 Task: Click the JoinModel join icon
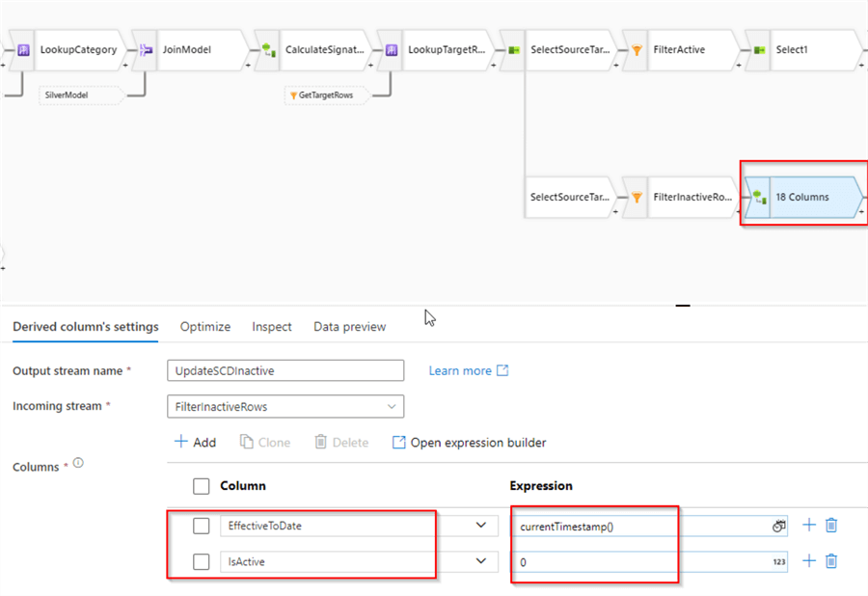pos(148,49)
